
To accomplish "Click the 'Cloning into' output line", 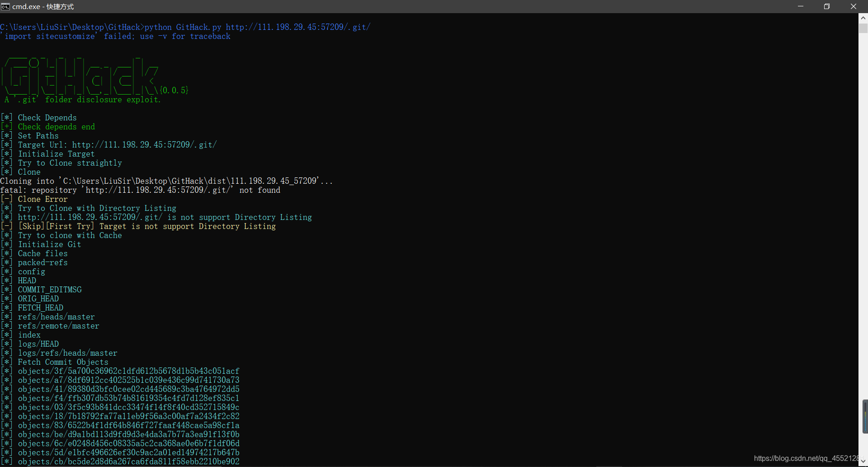I will 166,181.
